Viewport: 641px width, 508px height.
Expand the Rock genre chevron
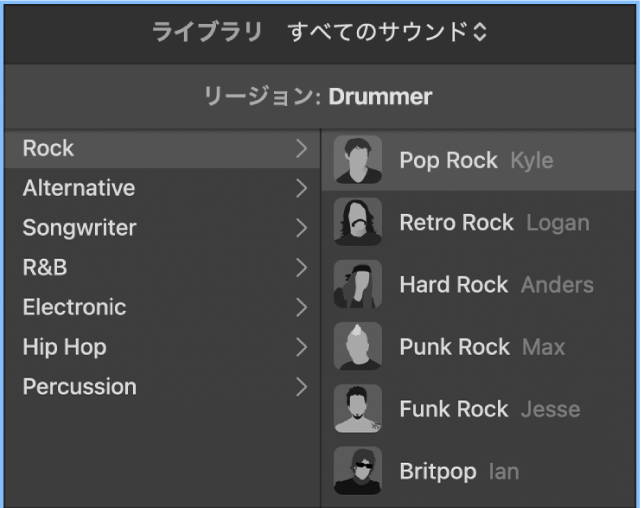point(302,148)
